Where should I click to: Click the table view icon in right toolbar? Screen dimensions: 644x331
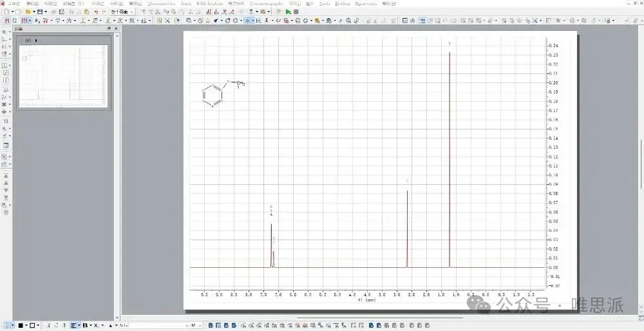(x=405, y=21)
